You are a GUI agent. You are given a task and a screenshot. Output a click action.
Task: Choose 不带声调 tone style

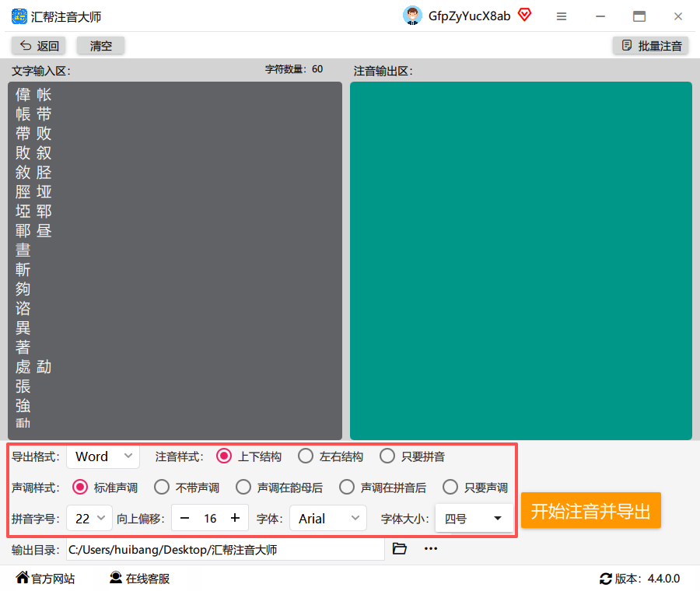pos(162,487)
